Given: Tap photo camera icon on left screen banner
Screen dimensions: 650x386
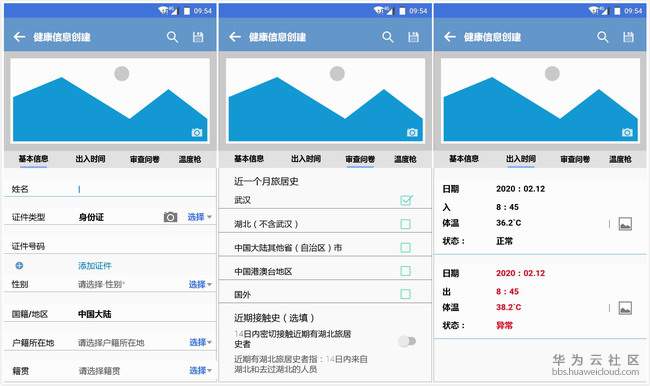Looking at the screenshot, I should 197,132.
